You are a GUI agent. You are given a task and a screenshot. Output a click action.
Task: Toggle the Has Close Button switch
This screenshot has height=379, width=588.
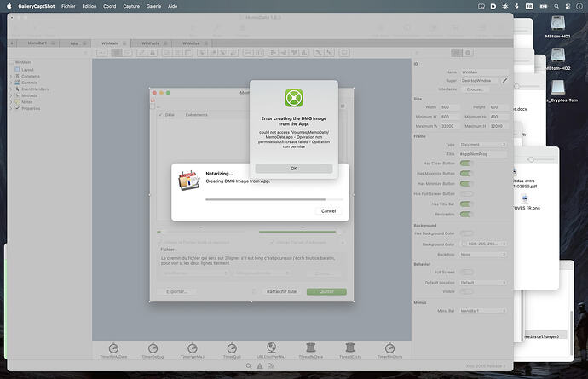(466, 164)
